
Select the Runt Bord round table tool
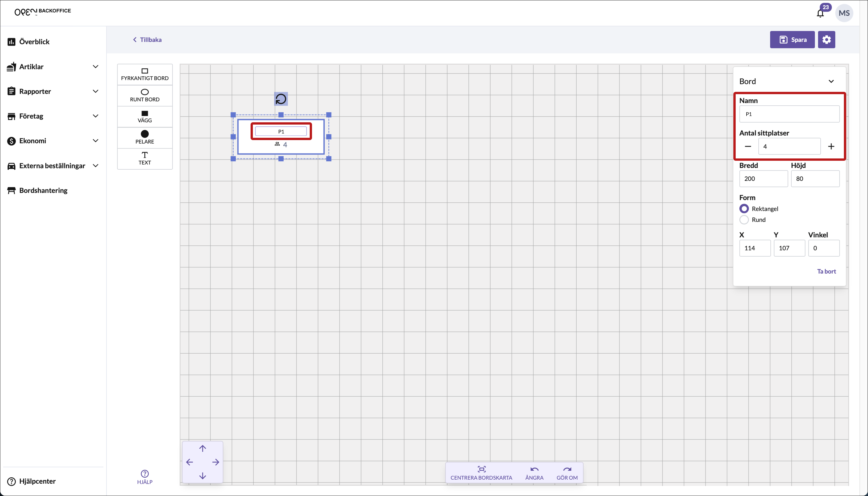pos(144,95)
